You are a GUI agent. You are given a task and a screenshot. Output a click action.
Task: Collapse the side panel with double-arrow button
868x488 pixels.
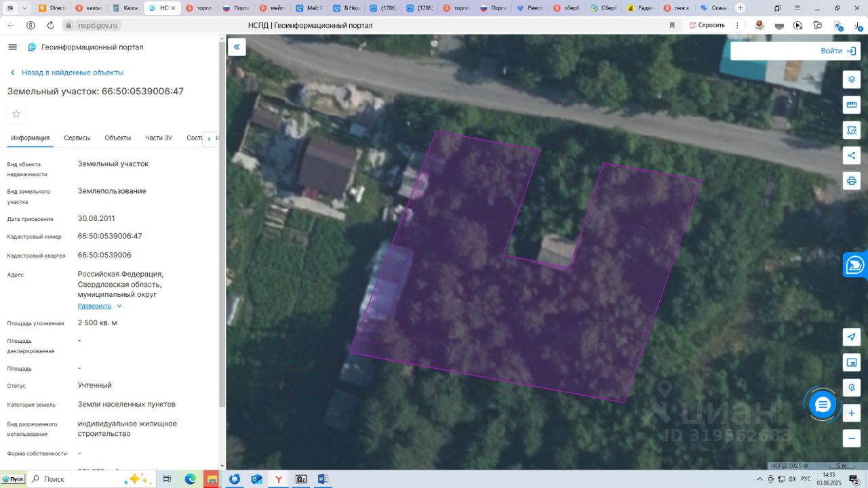tap(237, 47)
